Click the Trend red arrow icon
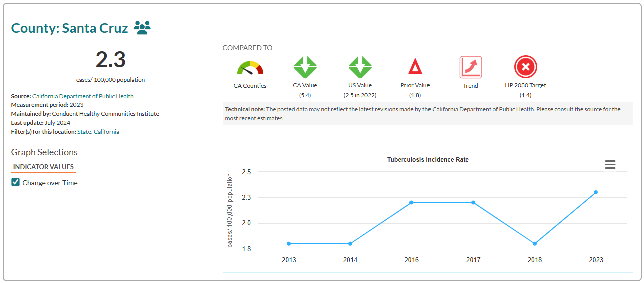The width and height of the screenshot is (644, 283). (x=470, y=67)
